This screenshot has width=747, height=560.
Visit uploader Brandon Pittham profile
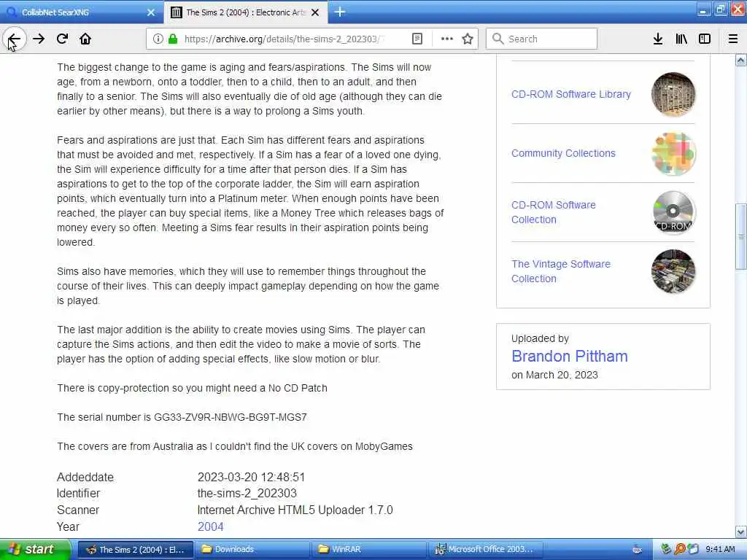click(569, 356)
